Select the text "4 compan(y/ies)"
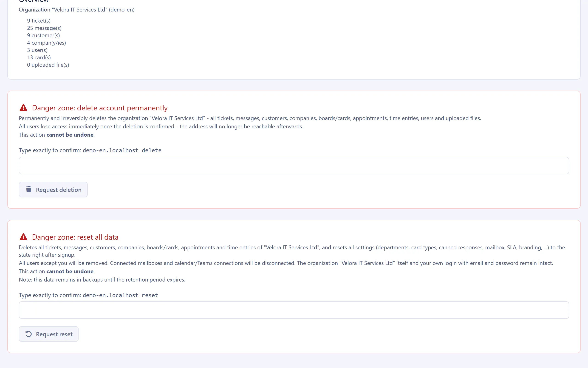Viewport: 588px width, 368px height. point(46,43)
